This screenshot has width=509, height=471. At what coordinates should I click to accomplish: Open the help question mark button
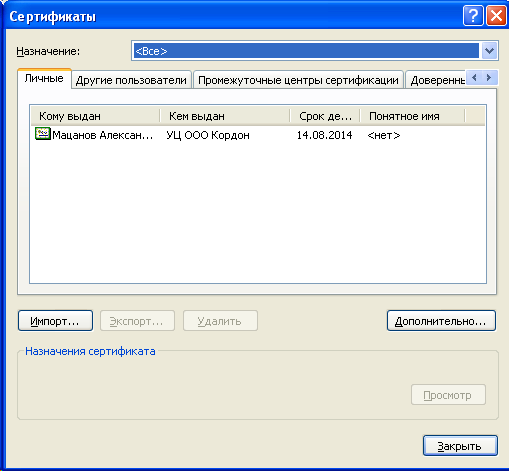click(x=473, y=16)
